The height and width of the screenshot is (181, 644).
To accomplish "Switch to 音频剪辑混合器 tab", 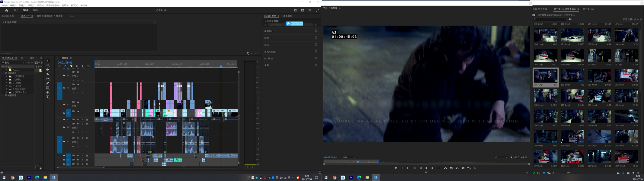I will (x=50, y=16).
